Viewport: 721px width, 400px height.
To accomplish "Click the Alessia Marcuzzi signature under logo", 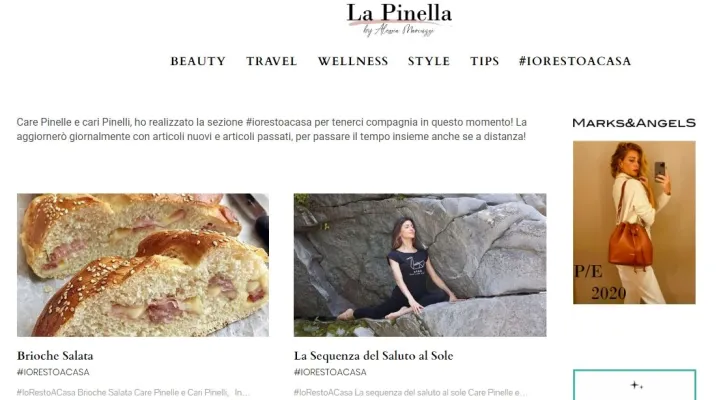I will 398,31.
